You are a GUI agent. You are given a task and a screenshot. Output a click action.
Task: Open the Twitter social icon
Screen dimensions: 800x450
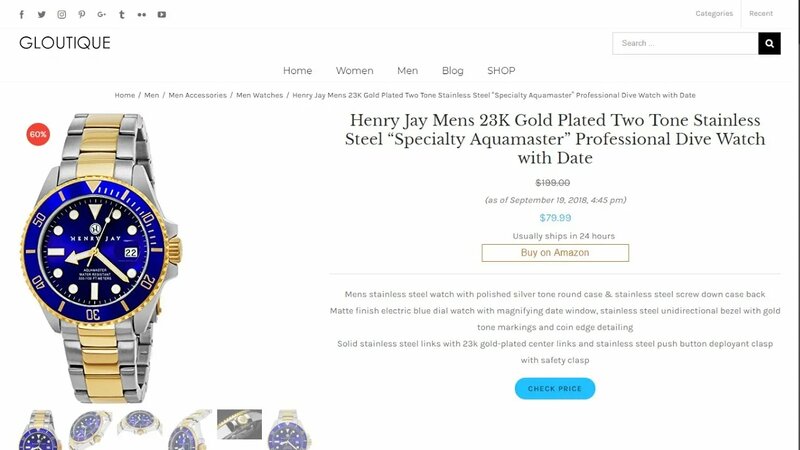point(41,14)
